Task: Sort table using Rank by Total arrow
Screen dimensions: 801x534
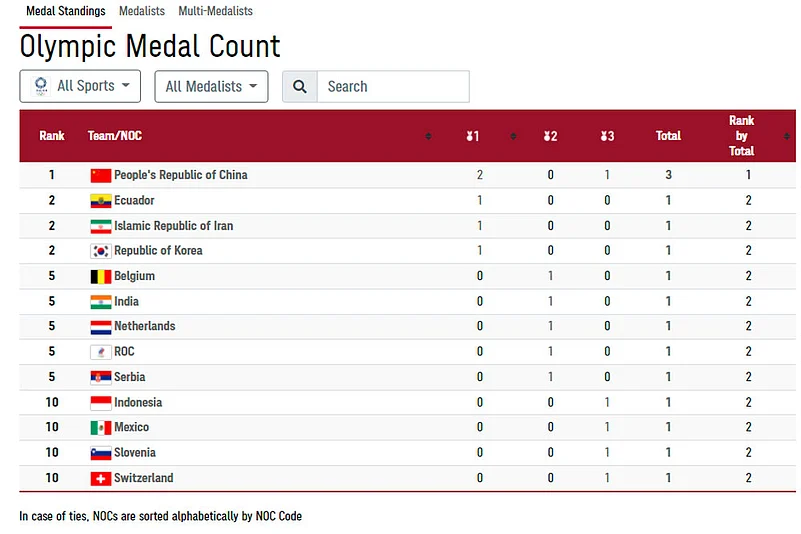Action: [x=787, y=136]
